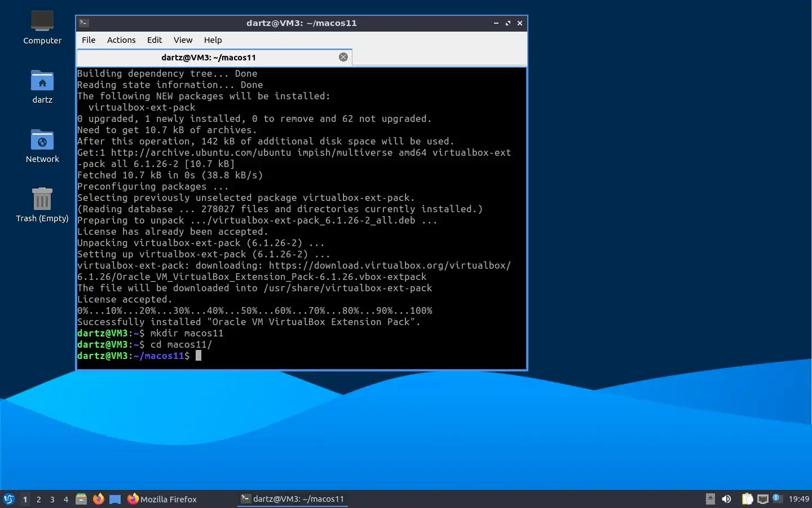Open the clipboard manager tray icon

point(747,499)
